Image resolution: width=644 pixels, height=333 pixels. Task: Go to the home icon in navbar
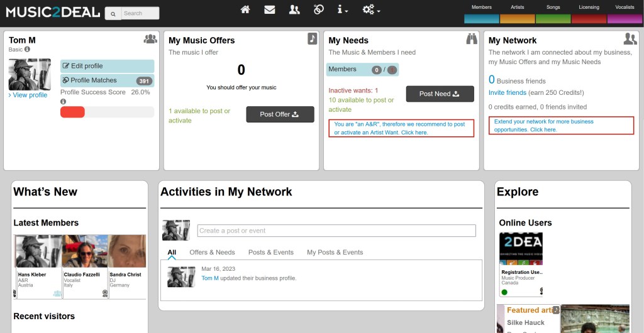click(245, 9)
